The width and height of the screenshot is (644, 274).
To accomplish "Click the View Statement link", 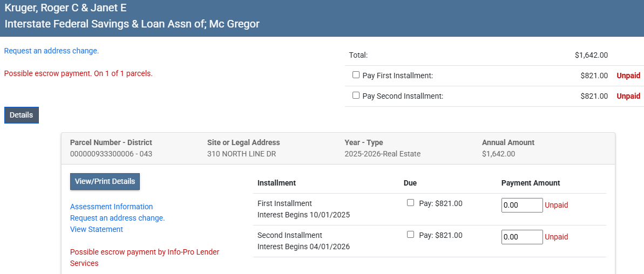I will point(97,229).
